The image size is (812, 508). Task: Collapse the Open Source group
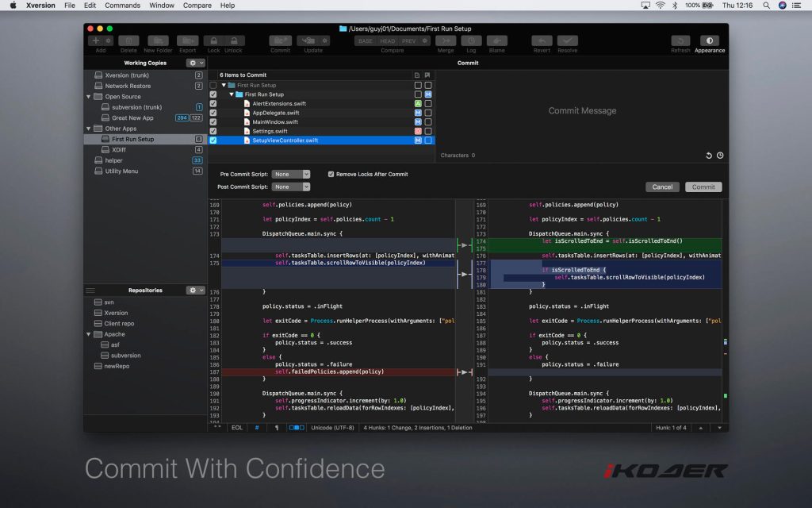[89, 97]
